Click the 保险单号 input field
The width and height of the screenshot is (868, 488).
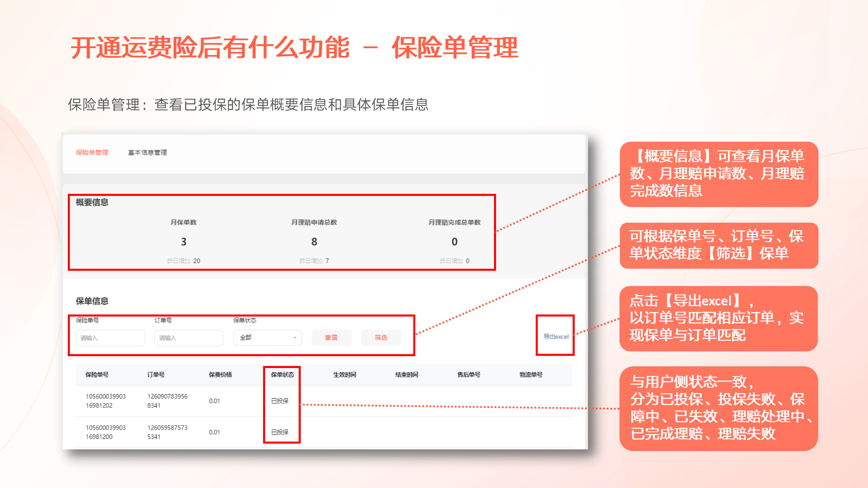110,338
